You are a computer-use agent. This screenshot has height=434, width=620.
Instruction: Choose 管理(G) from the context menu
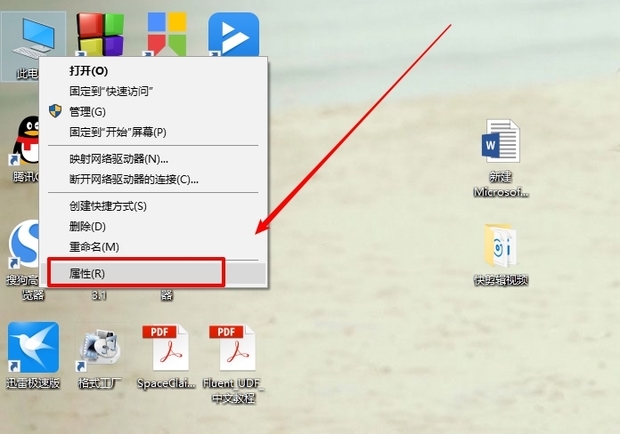[153, 112]
